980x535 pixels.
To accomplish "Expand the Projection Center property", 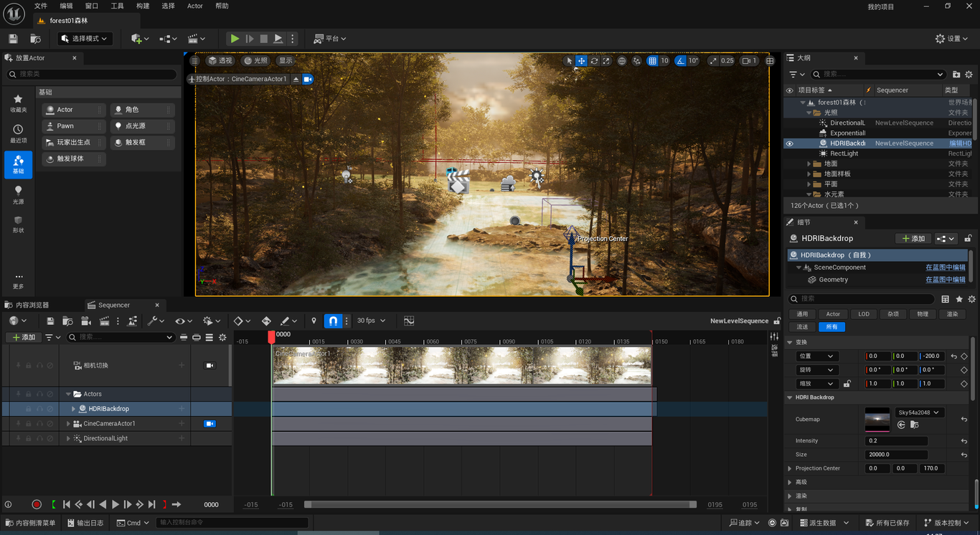I will point(790,468).
